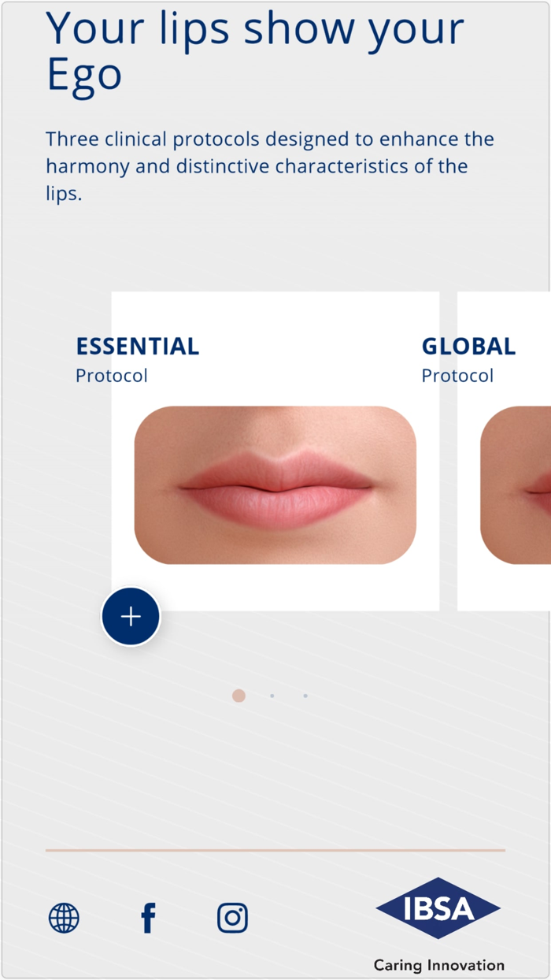Viewport: 551px width, 980px height.
Task: Open the globe website icon
Action: pyautogui.click(x=64, y=918)
